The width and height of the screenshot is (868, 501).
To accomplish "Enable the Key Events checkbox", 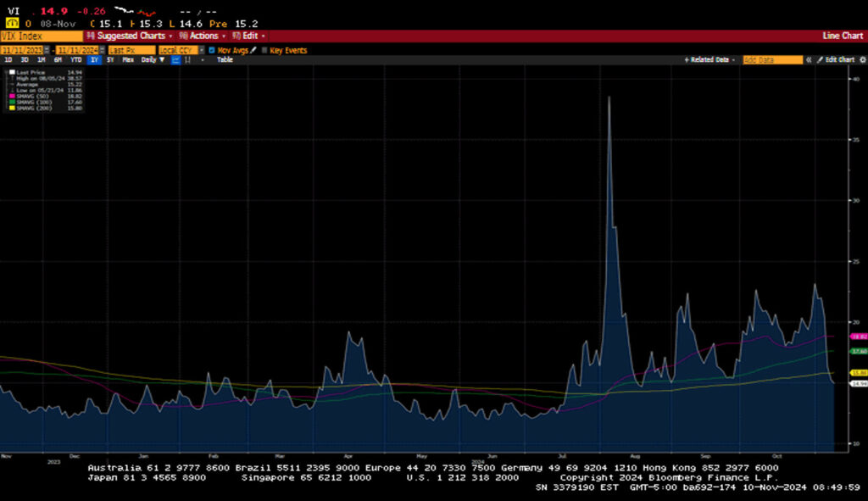I will (264, 50).
